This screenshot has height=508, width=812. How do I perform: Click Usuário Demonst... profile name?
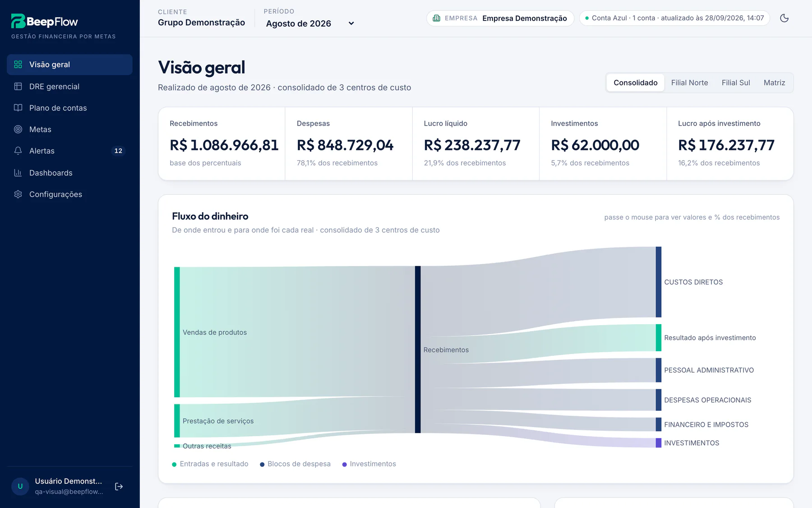click(x=69, y=481)
